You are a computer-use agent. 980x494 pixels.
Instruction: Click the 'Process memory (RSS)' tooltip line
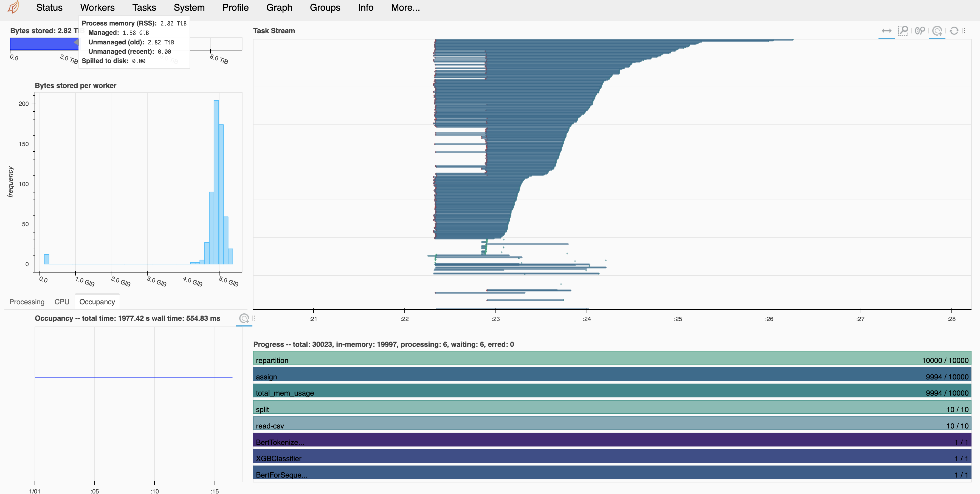[134, 23]
